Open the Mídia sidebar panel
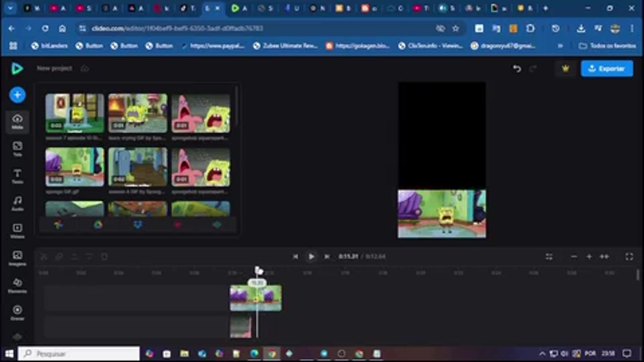 point(17,122)
